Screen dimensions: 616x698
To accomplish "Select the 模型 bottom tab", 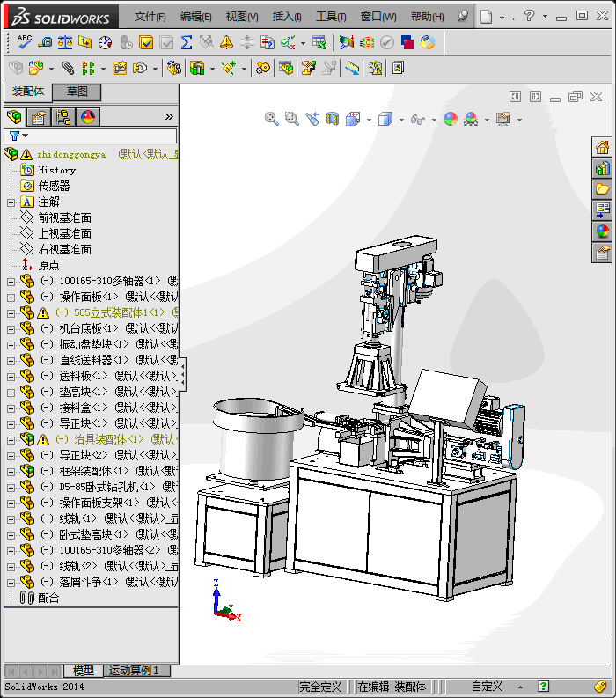I will pos(83,671).
